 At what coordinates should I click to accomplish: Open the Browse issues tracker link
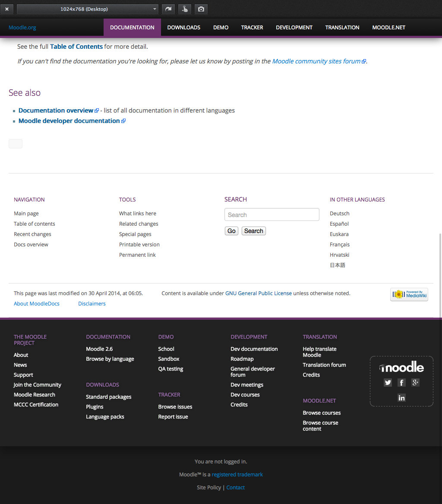[x=175, y=406]
